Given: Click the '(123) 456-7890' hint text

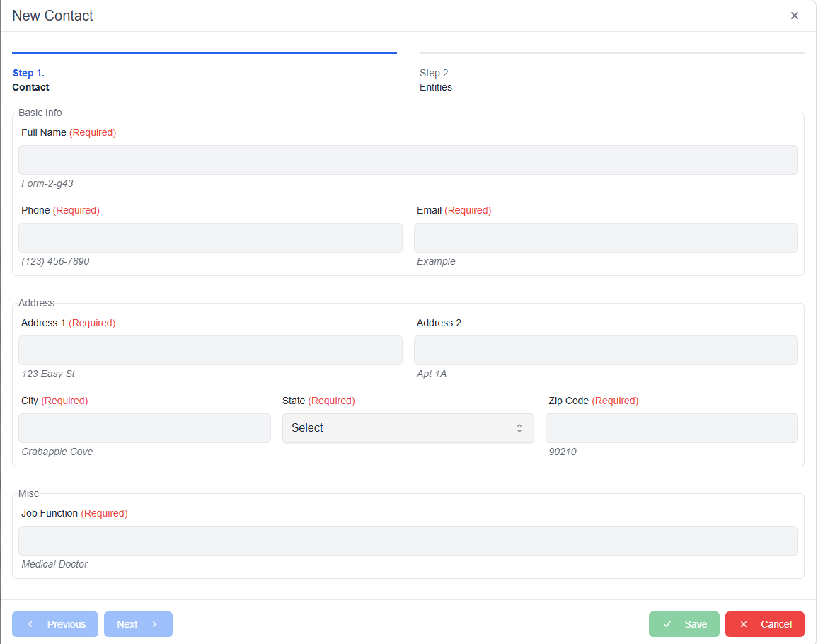Looking at the screenshot, I should (x=55, y=261).
